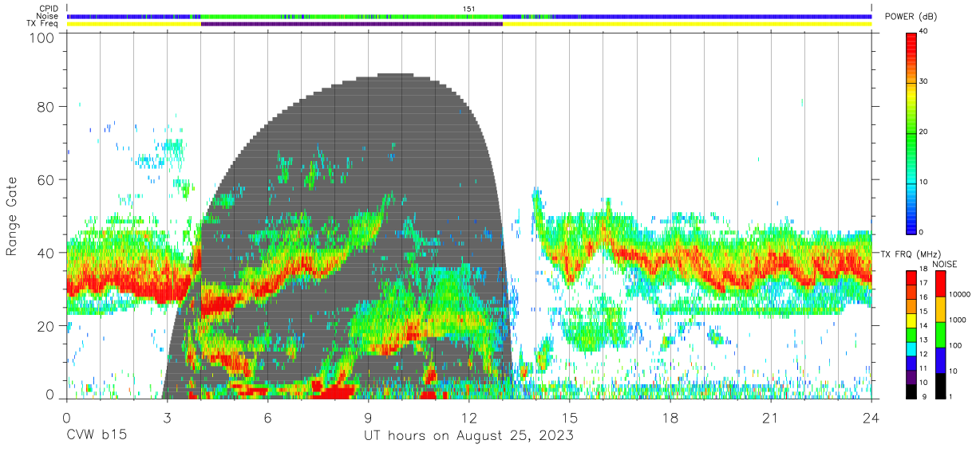Click the 0 hour tick on UT axis
The width and height of the screenshot is (980, 452).
(66, 418)
